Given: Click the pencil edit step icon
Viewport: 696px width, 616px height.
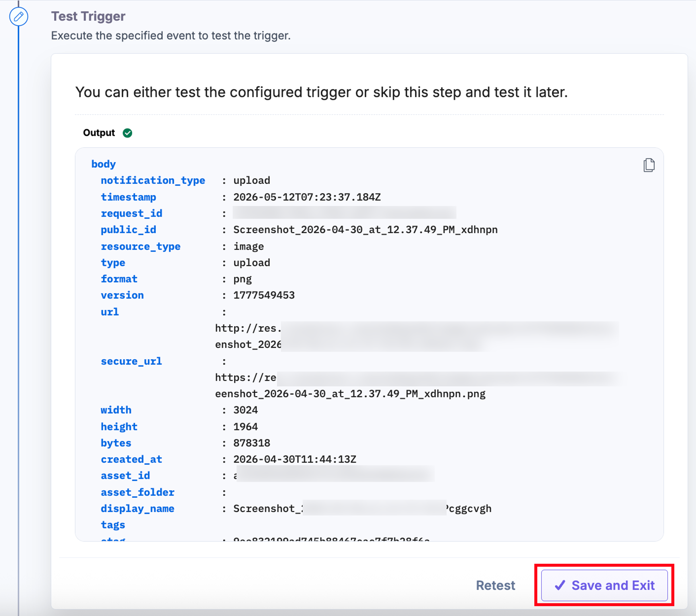Looking at the screenshot, I should [18, 16].
